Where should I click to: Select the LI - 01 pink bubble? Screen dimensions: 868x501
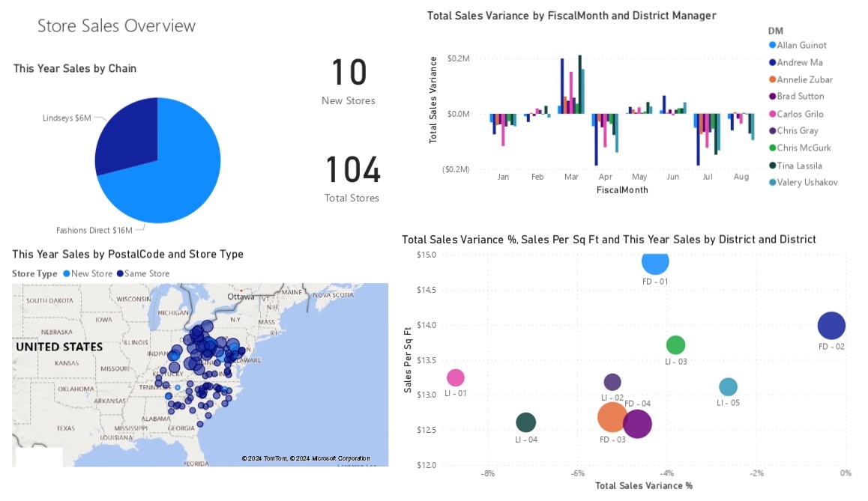(x=455, y=378)
